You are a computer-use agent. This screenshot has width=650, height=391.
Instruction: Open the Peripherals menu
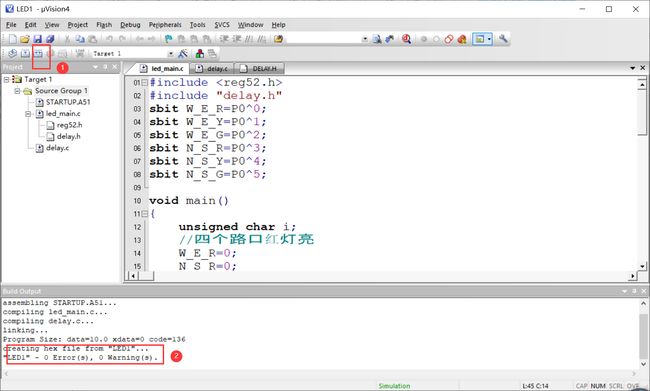pos(165,25)
